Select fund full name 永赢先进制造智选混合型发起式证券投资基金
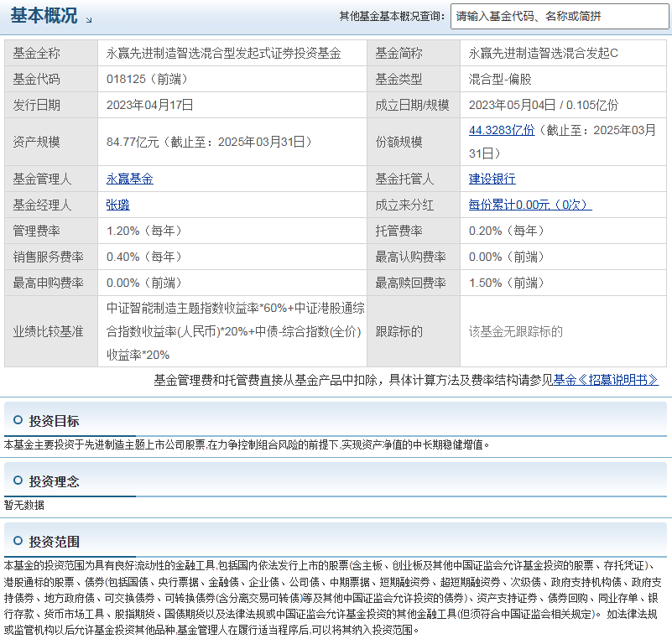 tap(224, 53)
